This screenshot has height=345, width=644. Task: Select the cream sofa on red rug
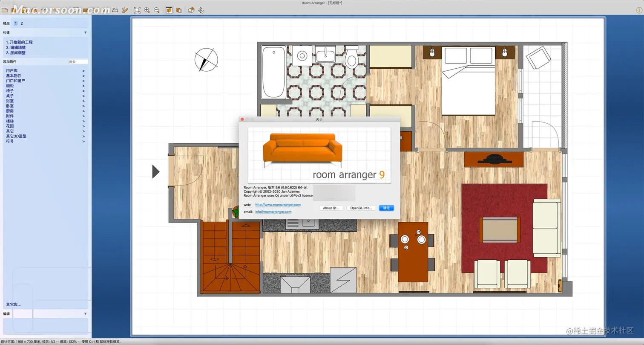point(547,227)
